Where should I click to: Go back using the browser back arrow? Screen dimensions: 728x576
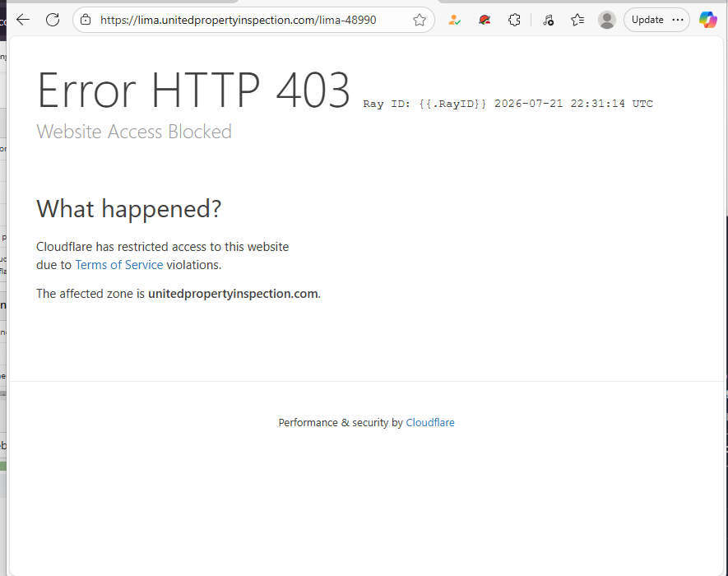click(x=23, y=20)
